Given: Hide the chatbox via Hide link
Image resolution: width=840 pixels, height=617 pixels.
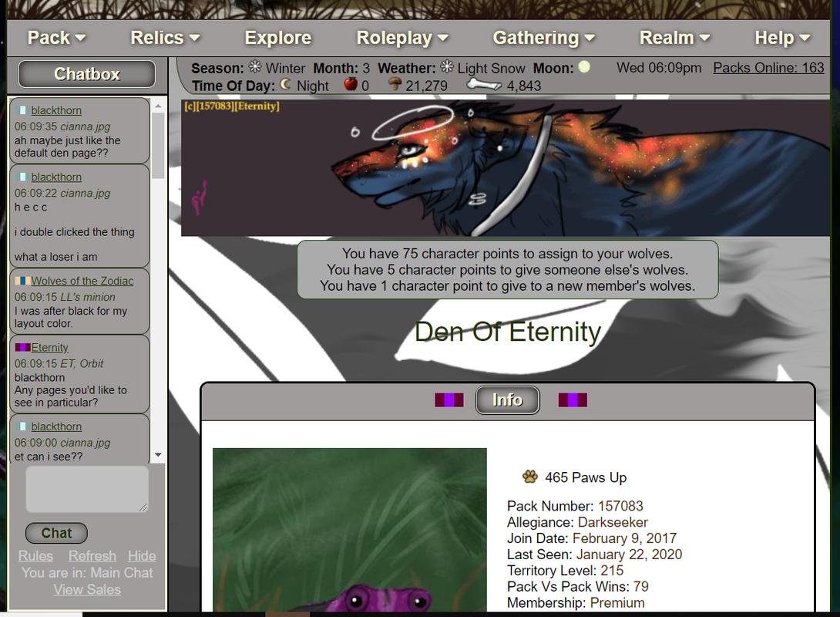Looking at the screenshot, I should [142, 556].
